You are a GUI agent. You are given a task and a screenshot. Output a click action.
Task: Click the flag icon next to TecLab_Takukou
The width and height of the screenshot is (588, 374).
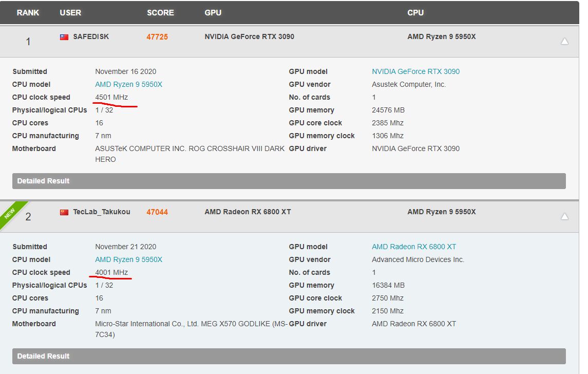click(64, 212)
